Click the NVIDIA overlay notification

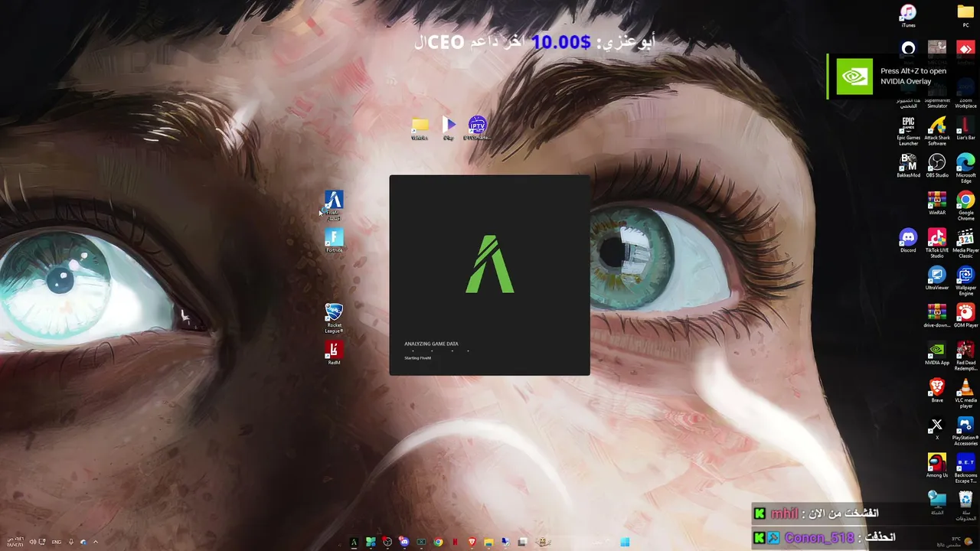coord(903,77)
